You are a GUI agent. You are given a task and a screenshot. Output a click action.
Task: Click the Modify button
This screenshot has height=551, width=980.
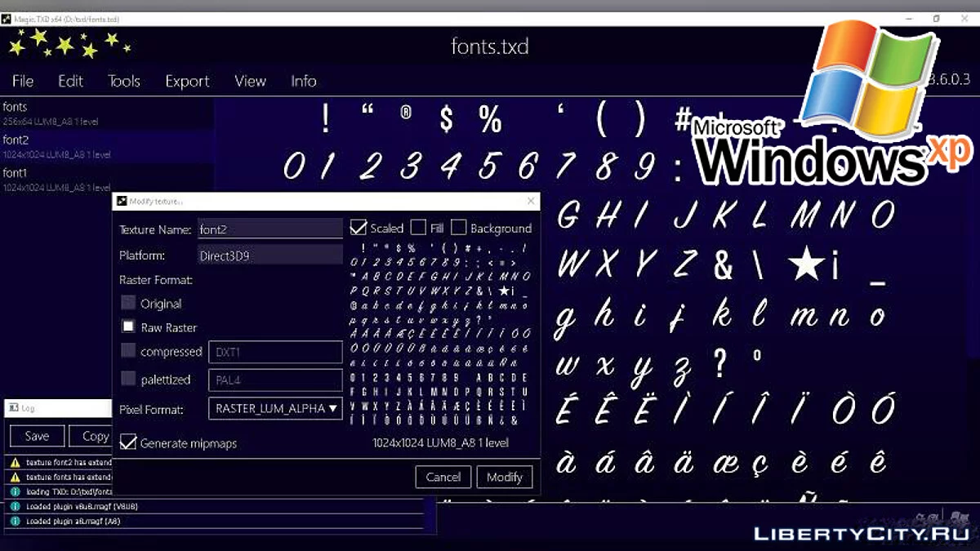[x=505, y=477]
